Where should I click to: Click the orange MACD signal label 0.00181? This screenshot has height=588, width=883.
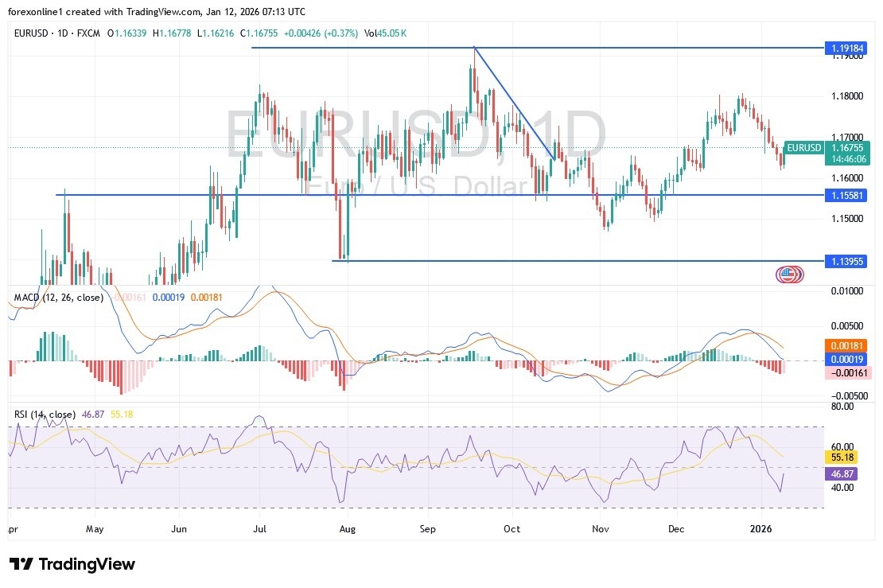tap(847, 346)
